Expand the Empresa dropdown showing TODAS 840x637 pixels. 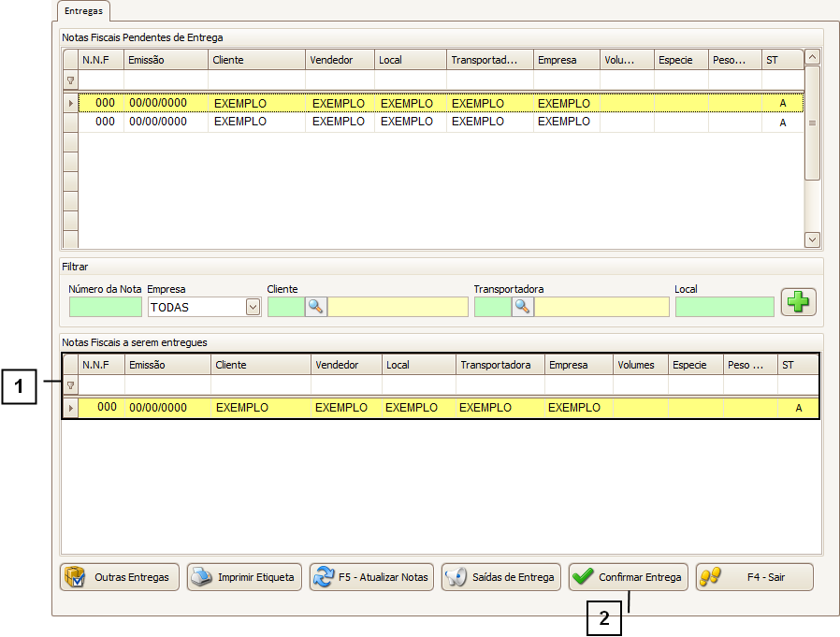pyautogui.click(x=252, y=307)
